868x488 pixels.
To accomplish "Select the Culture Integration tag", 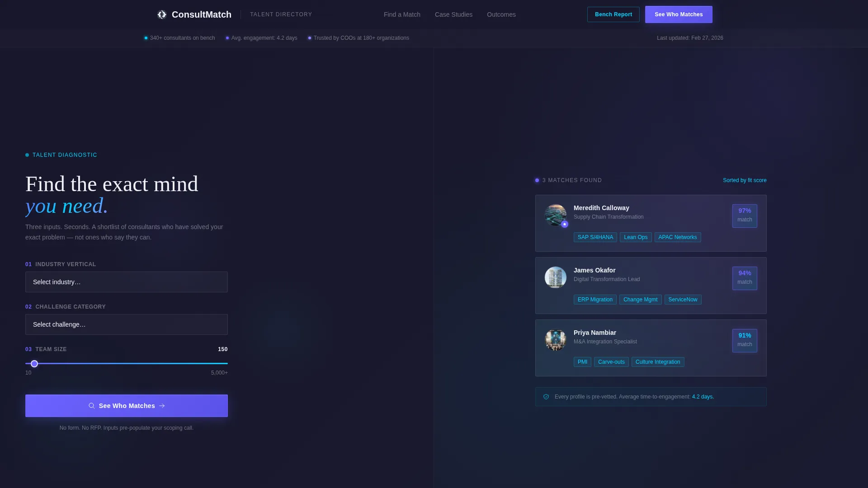I will coord(658,362).
